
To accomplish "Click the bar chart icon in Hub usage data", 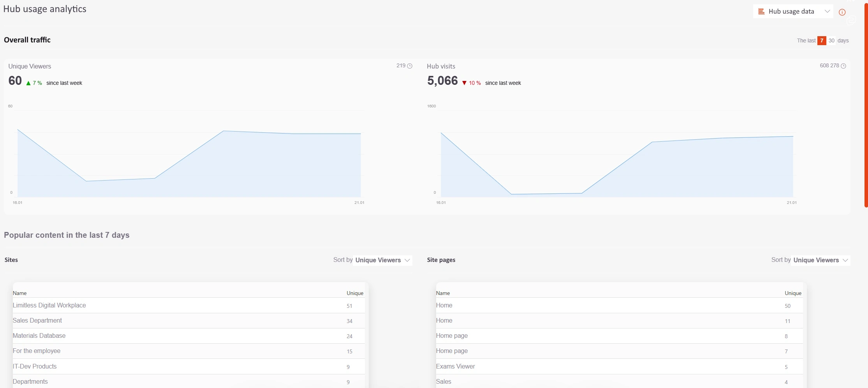I will tap(761, 12).
